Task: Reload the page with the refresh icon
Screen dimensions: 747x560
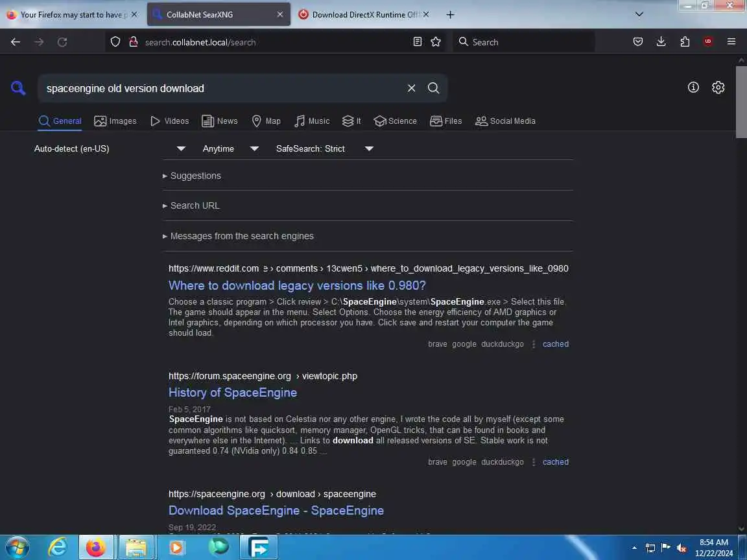Action: (x=62, y=42)
